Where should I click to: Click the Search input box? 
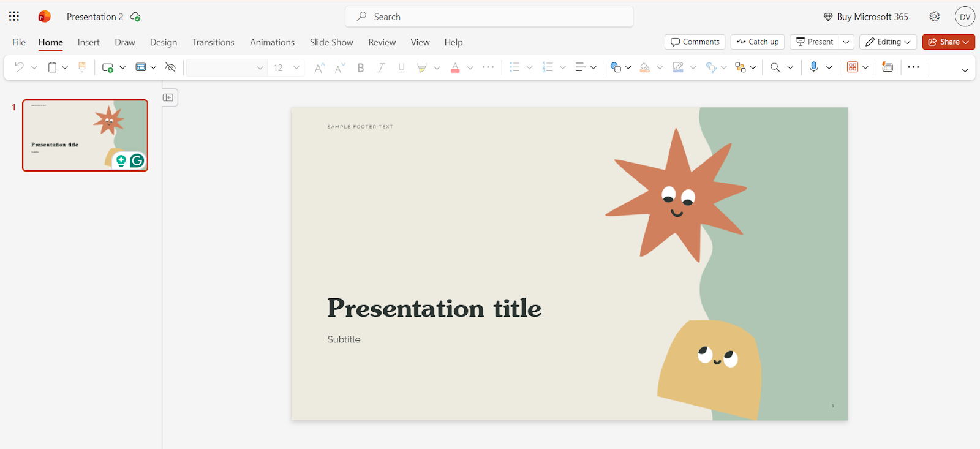click(489, 17)
